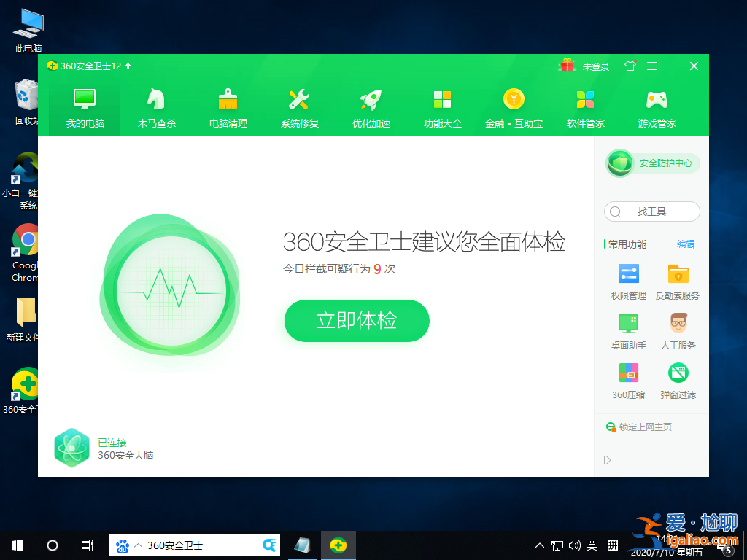Switch to the 木马查杀 tab

coord(155,106)
